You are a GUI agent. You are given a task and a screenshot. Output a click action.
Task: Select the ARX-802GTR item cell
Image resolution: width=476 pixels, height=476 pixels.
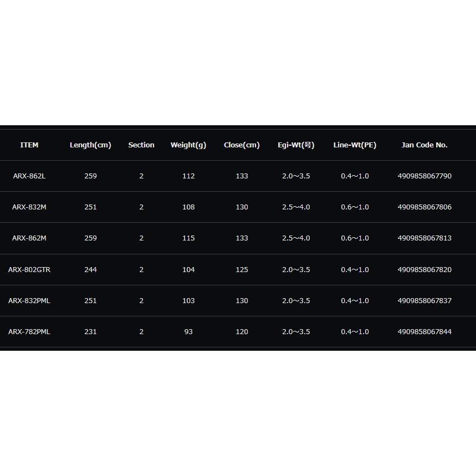click(29, 269)
